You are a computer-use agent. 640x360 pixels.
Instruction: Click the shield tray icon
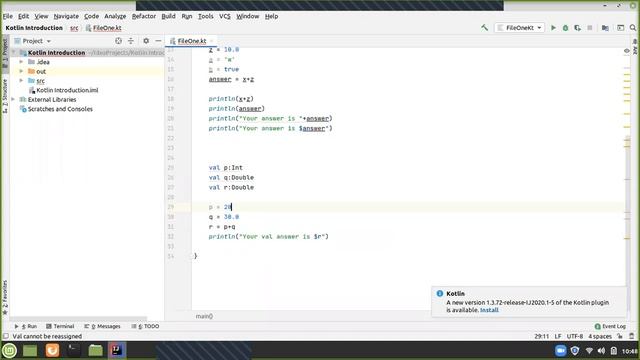pos(575,351)
